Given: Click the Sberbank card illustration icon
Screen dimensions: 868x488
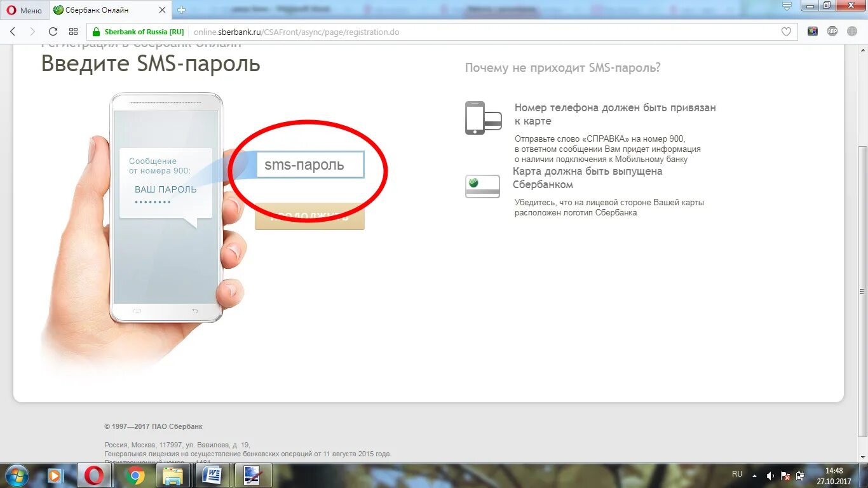Looking at the screenshot, I should [482, 186].
